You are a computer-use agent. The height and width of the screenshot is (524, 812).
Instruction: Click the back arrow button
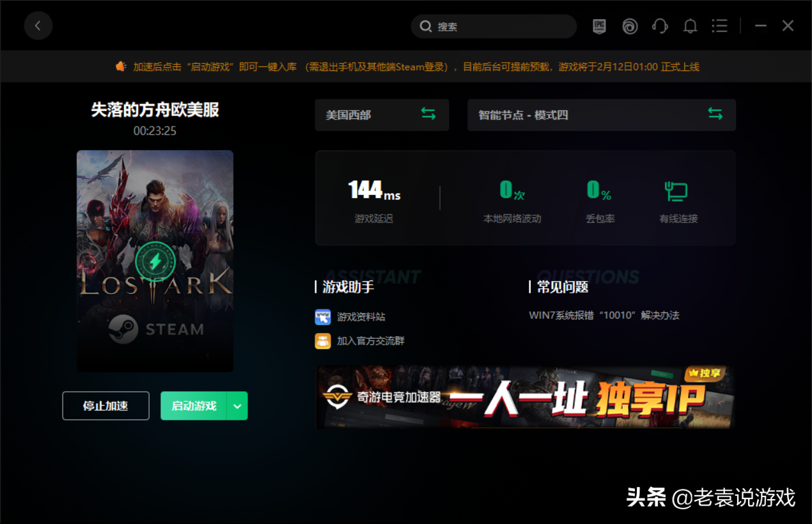(38, 26)
